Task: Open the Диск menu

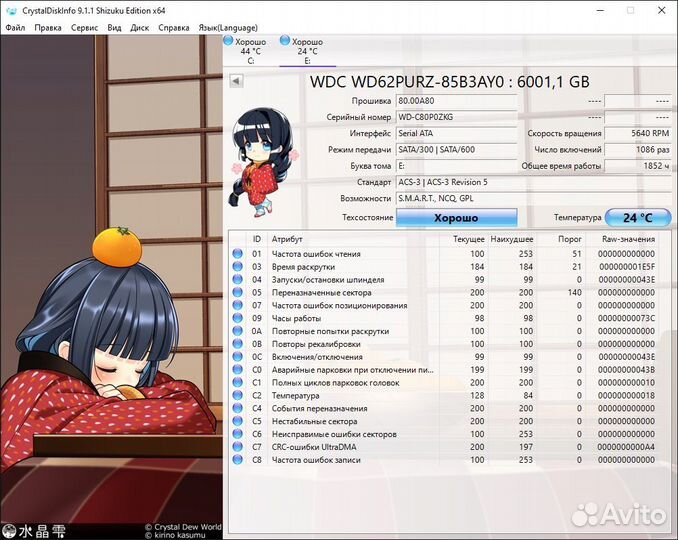Action: [140, 28]
